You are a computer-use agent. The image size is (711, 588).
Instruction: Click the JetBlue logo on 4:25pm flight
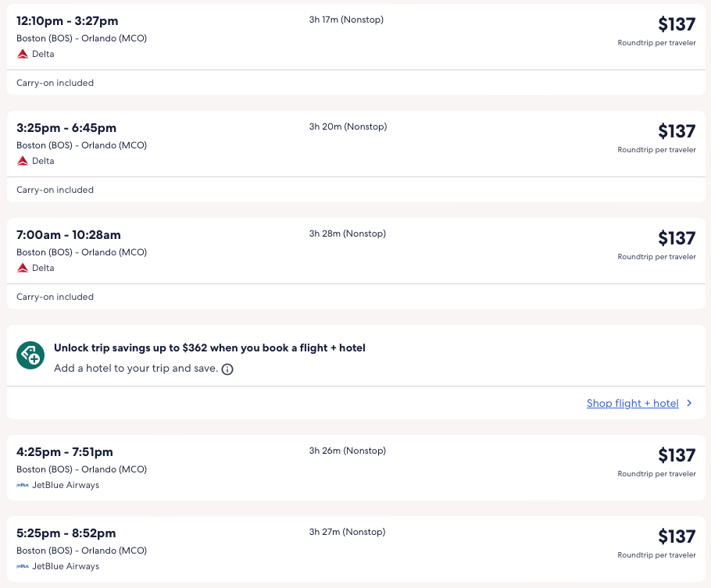pos(23,485)
